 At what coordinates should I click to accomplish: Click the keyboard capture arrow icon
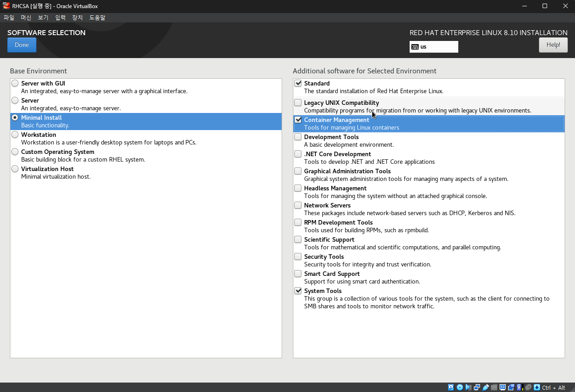pos(537,387)
